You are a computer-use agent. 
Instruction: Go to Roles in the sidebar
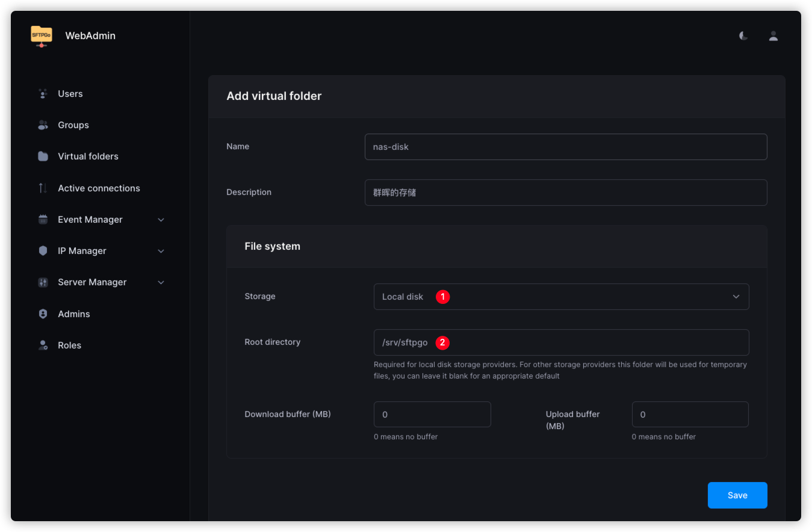tap(69, 345)
